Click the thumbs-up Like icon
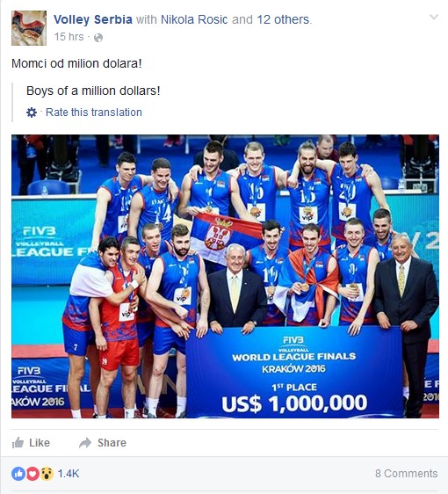Viewport: 448px width, 494px height. (x=18, y=443)
